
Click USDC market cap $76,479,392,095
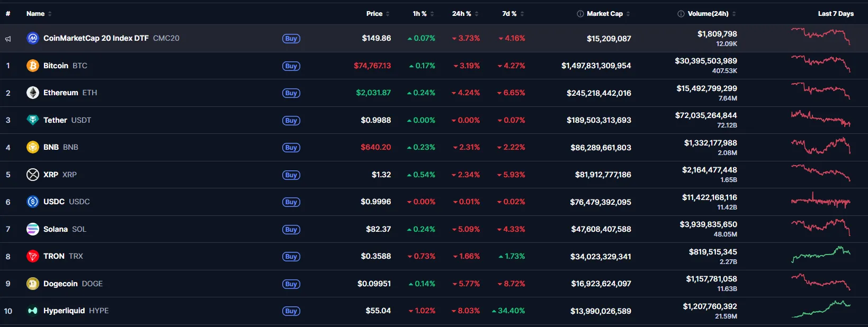pyautogui.click(x=601, y=202)
